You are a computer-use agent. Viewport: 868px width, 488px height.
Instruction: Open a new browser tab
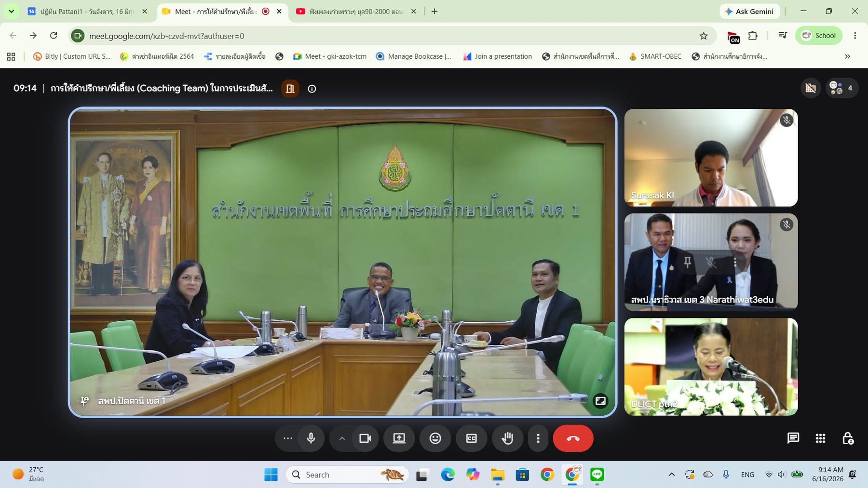[434, 12]
